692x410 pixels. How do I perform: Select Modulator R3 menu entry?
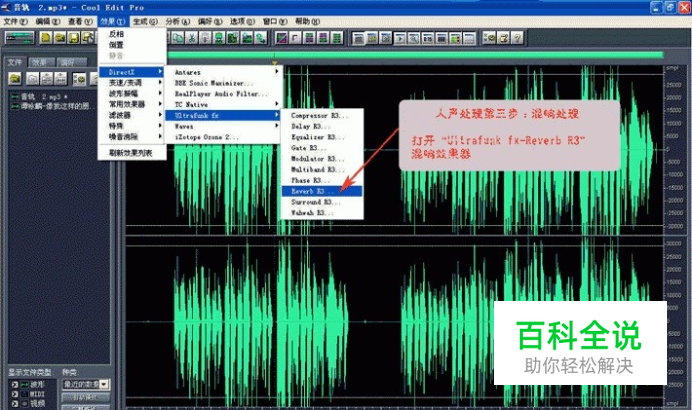click(322, 158)
